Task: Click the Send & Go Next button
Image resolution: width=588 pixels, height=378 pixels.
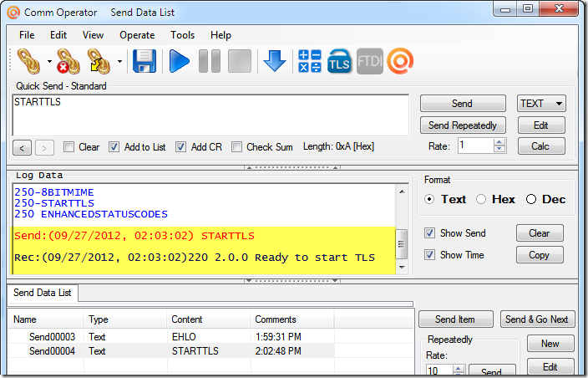Action: click(537, 319)
